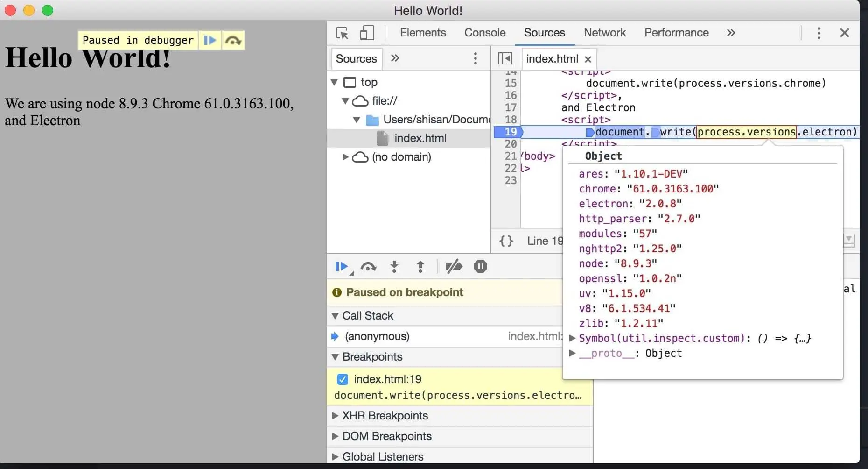Pretty print the source with braces icon
This screenshot has height=469, width=868.
(506, 241)
